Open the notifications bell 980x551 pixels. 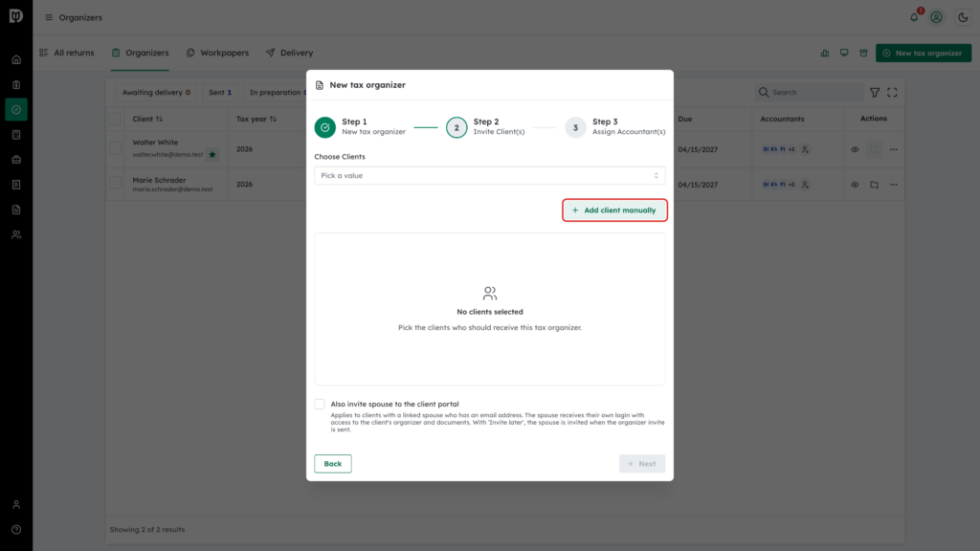point(914,17)
